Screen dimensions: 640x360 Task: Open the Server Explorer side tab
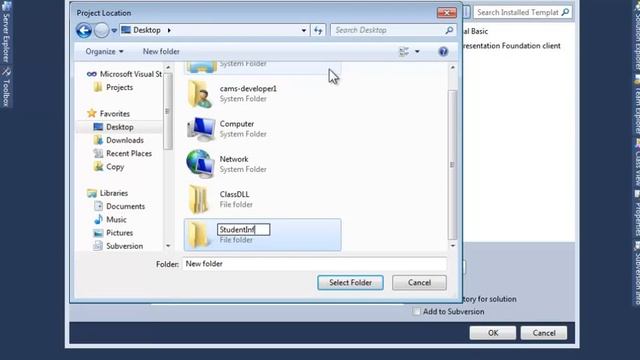6,32
